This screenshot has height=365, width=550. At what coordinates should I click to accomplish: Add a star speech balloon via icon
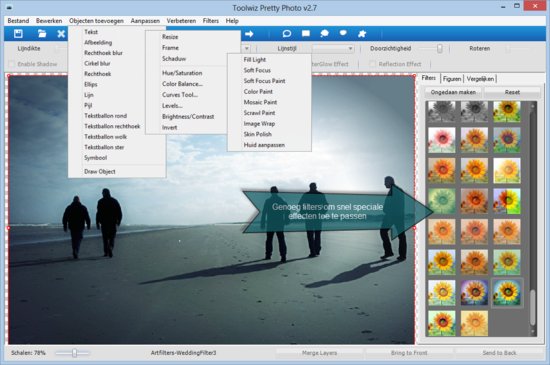click(343, 33)
